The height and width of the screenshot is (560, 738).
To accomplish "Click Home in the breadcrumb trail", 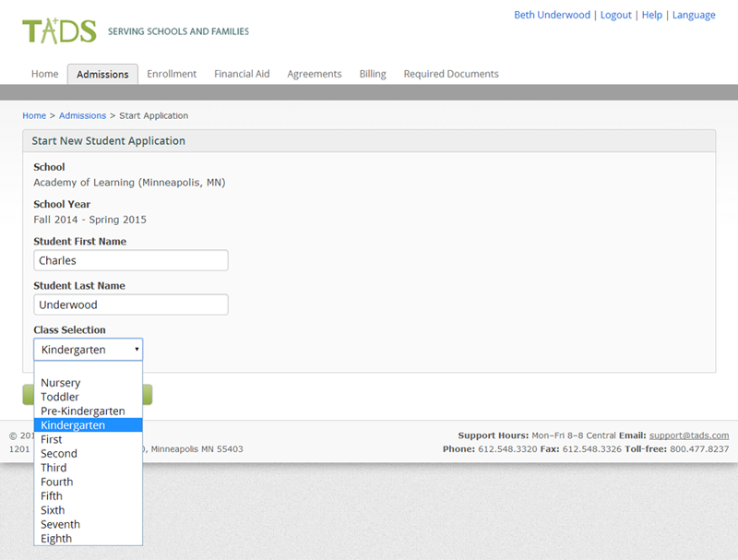I will [x=34, y=115].
